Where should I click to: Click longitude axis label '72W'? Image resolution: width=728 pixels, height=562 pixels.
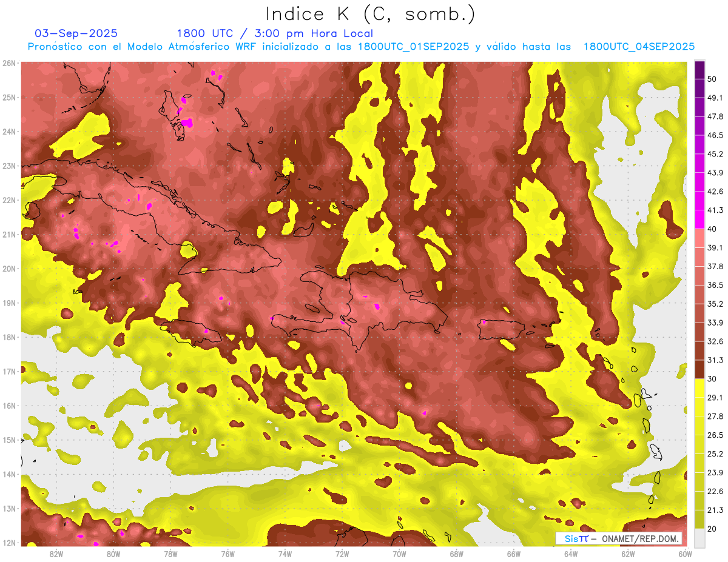342,554
